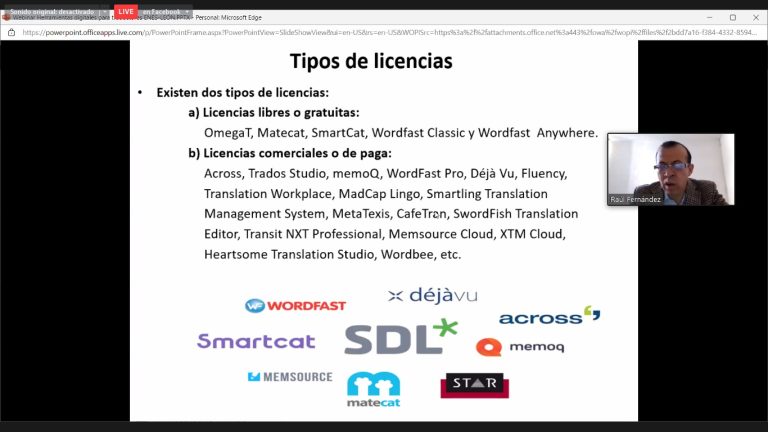768x432 pixels.
Task: Click the memoQ logo
Action: (520, 347)
